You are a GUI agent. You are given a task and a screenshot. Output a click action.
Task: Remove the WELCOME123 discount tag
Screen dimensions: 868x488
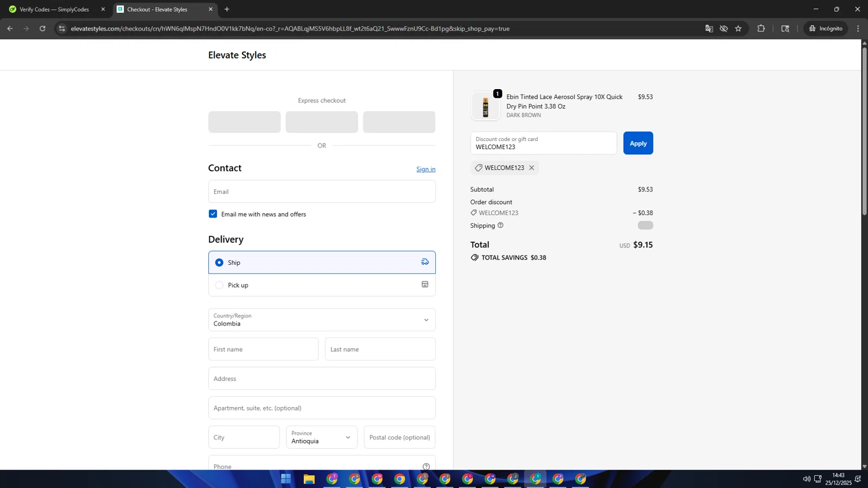532,168
